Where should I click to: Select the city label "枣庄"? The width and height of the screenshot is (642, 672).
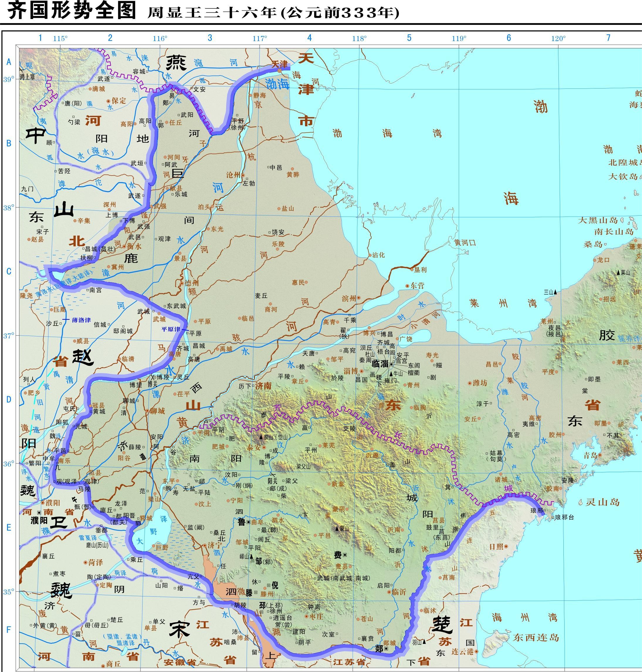click(x=316, y=617)
